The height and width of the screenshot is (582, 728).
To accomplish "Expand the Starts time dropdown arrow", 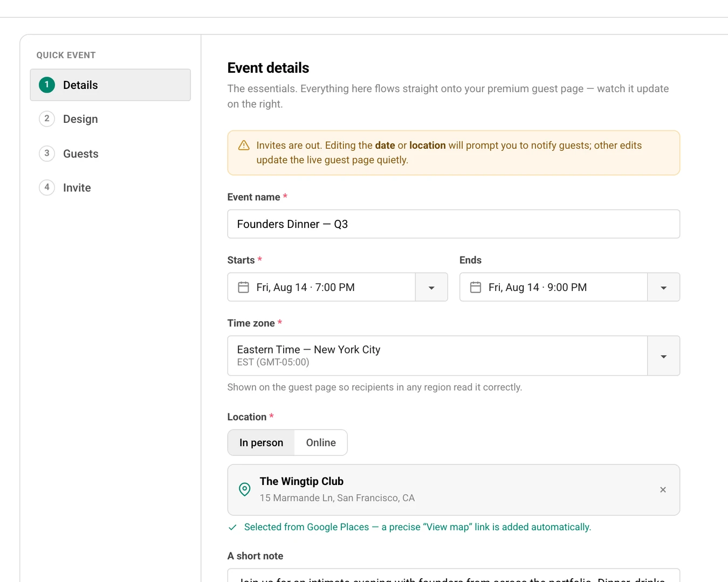I will coord(431,287).
